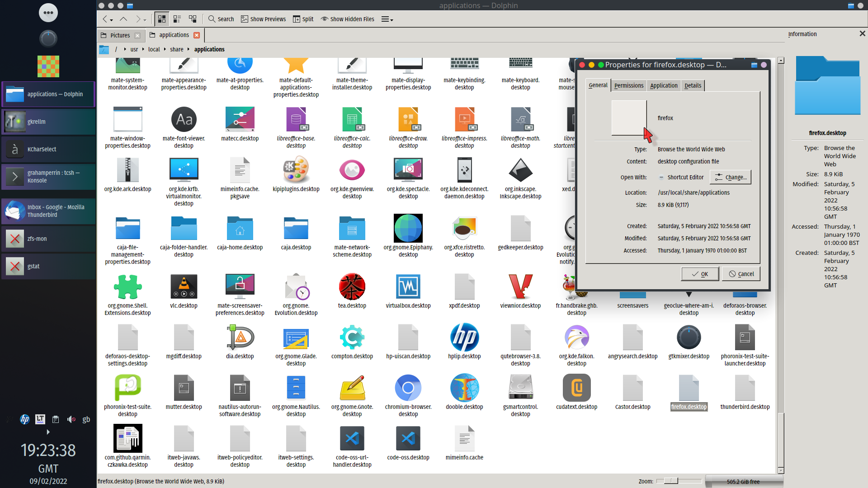Select org.inkscape.Inkscape.desktop icon
The width and height of the screenshot is (868, 488).
(520, 170)
